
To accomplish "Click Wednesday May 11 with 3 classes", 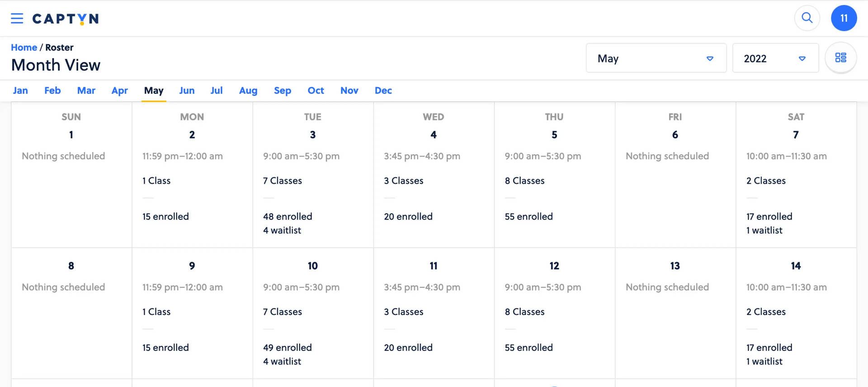I will (434, 312).
